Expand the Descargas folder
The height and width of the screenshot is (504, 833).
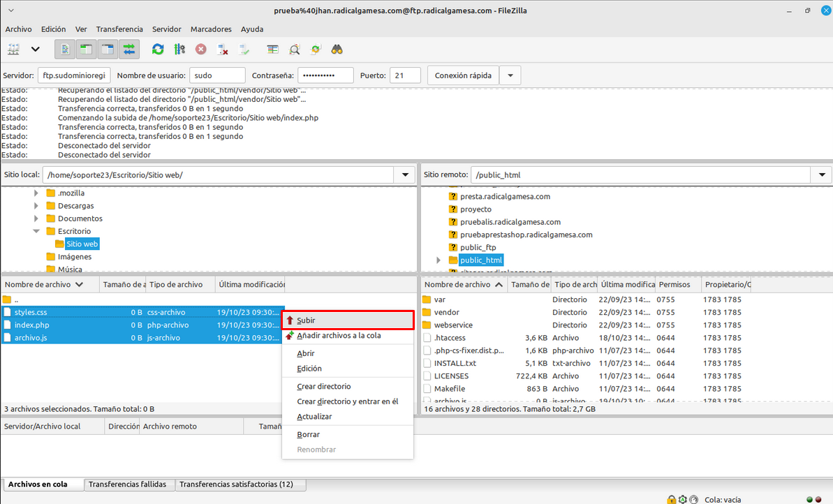tap(36, 205)
